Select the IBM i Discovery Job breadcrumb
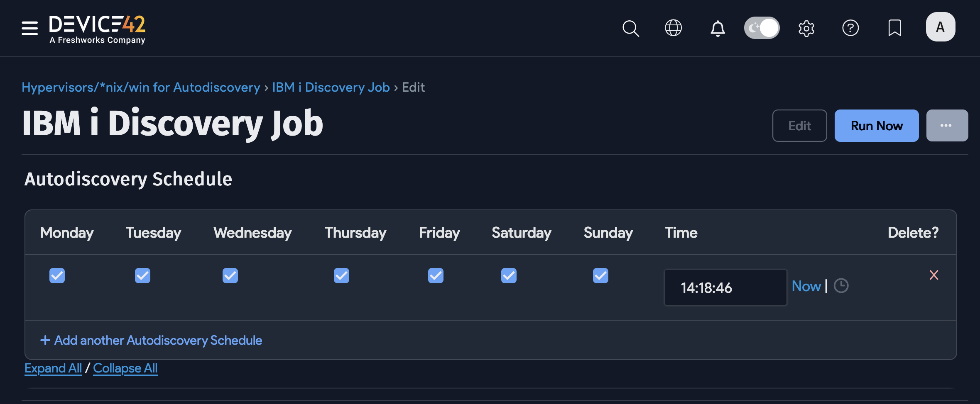 [x=331, y=87]
